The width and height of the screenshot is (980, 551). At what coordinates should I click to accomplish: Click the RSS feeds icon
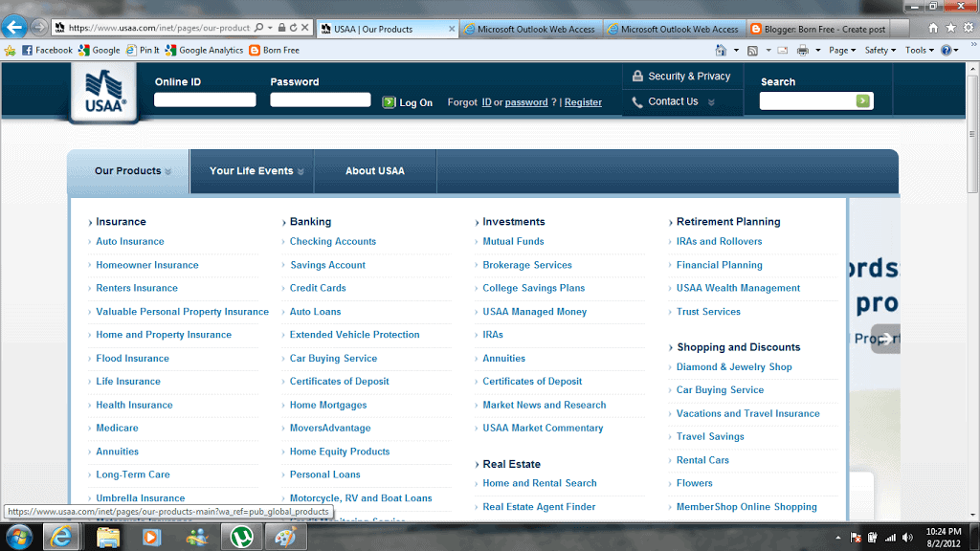[x=753, y=49]
